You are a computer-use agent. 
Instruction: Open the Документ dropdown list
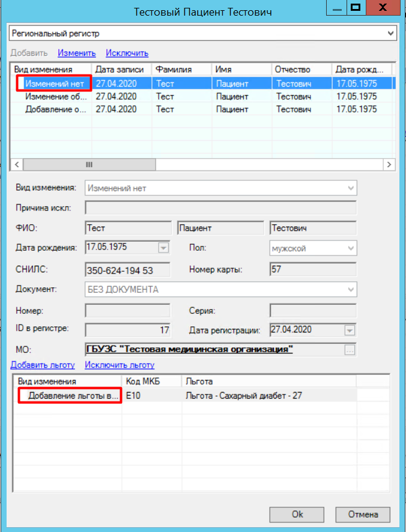click(350, 290)
